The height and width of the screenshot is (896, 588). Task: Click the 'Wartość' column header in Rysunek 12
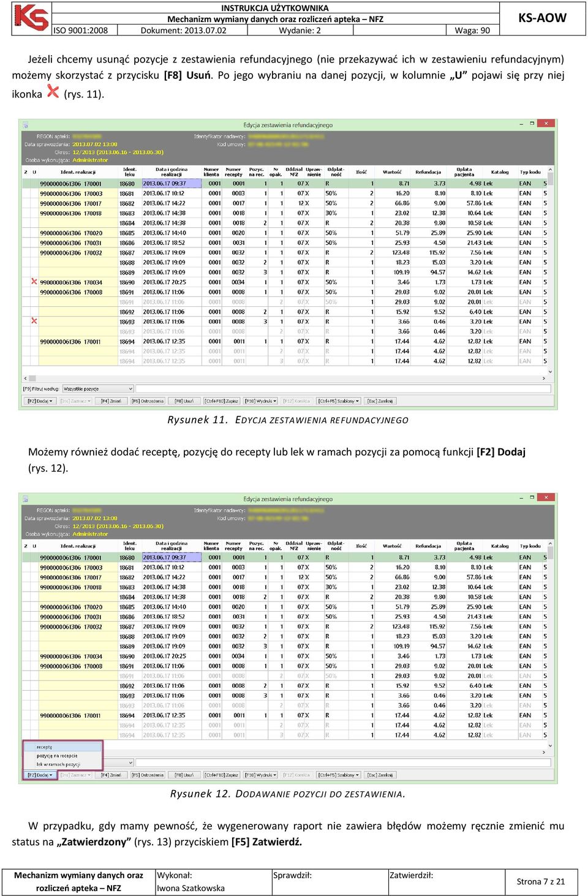(392, 546)
